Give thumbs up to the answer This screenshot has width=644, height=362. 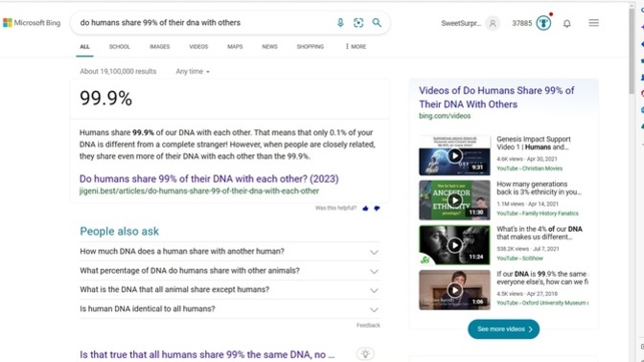pos(365,209)
